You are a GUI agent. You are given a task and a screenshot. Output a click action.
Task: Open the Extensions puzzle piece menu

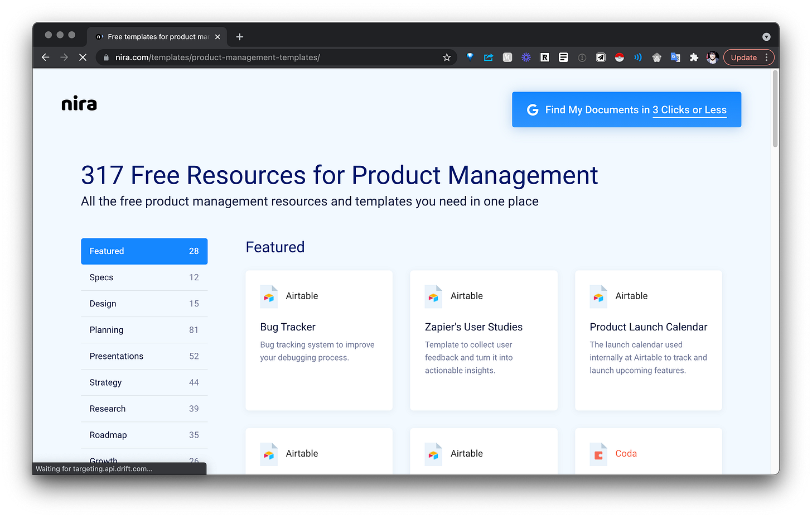coord(694,57)
